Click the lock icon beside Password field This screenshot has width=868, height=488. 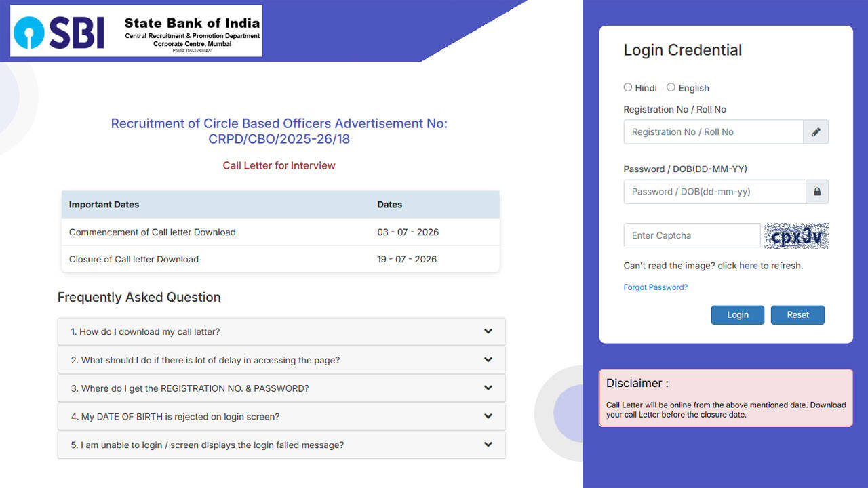[x=816, y=192]
